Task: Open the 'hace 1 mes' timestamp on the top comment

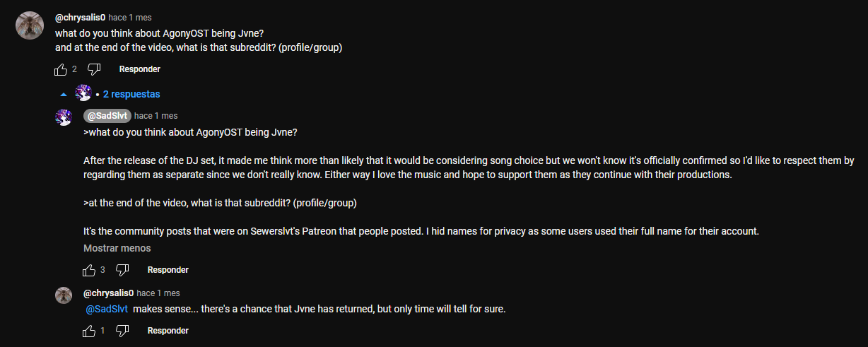Action: [129, 17]
